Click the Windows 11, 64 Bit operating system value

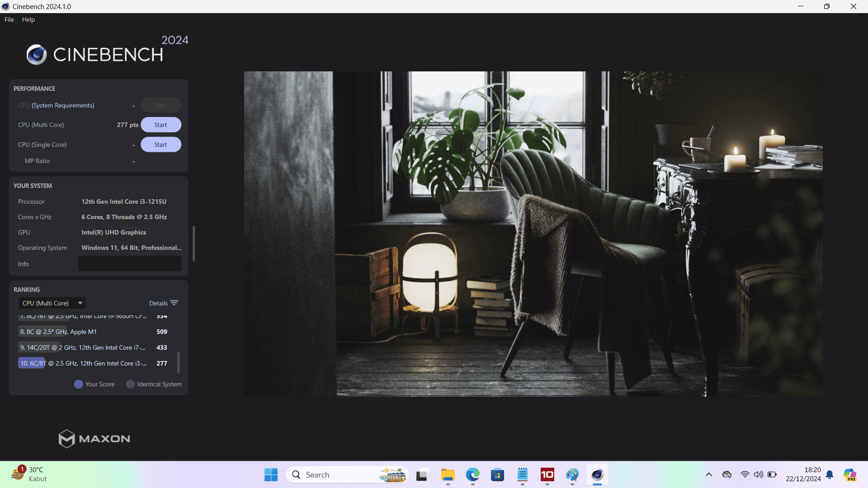pos(131,248)
